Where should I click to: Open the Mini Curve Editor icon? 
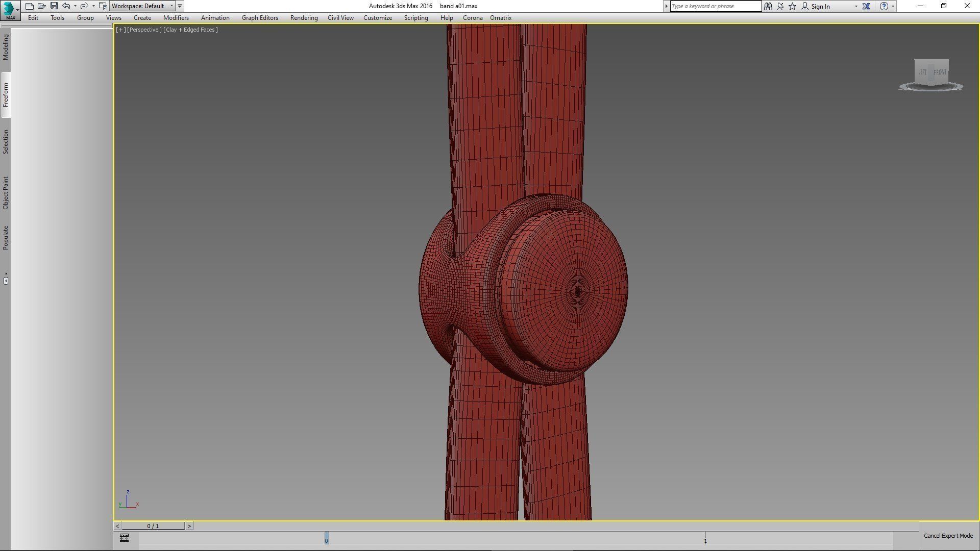tap(124, 538)
